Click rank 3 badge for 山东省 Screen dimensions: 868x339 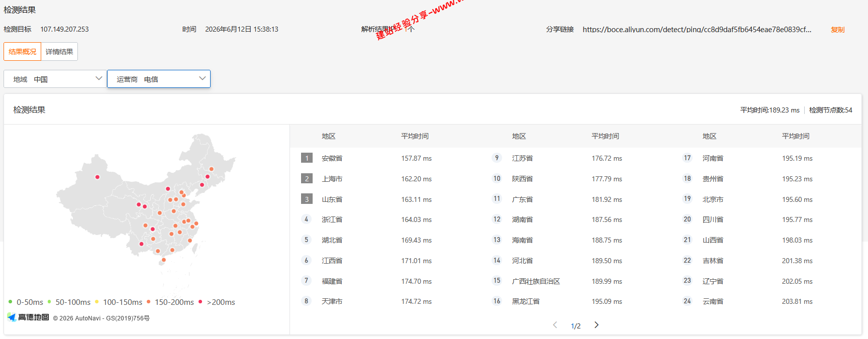click(307, 199)
